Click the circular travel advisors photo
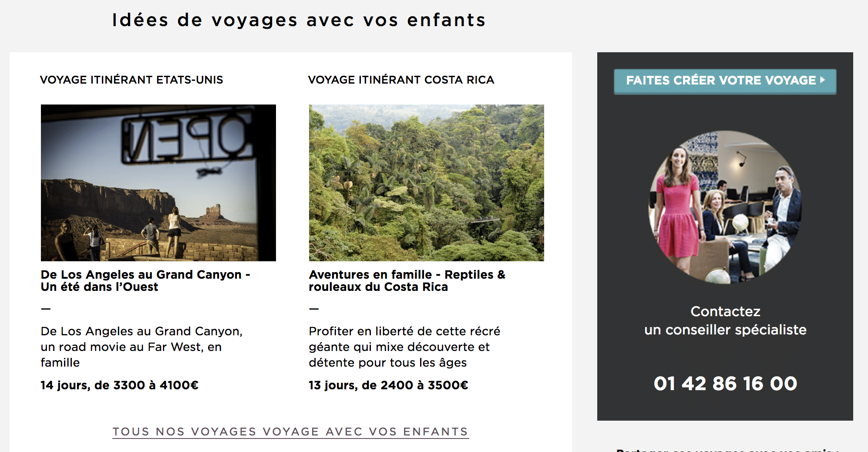The width and height of the screenshot is (868, 452). 725,207
